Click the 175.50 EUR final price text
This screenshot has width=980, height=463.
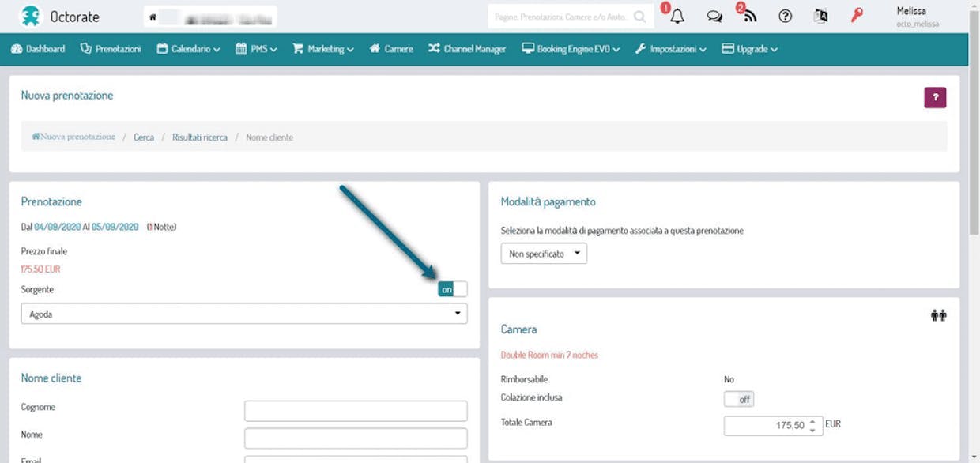coord(41,269)
